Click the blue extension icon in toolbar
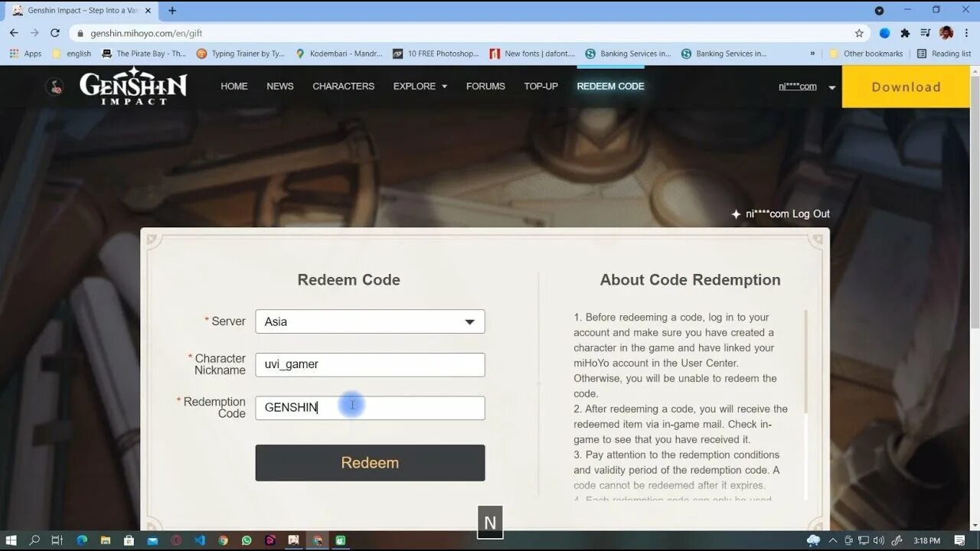This screenshot has height=551, width=980. coord(884,33)
